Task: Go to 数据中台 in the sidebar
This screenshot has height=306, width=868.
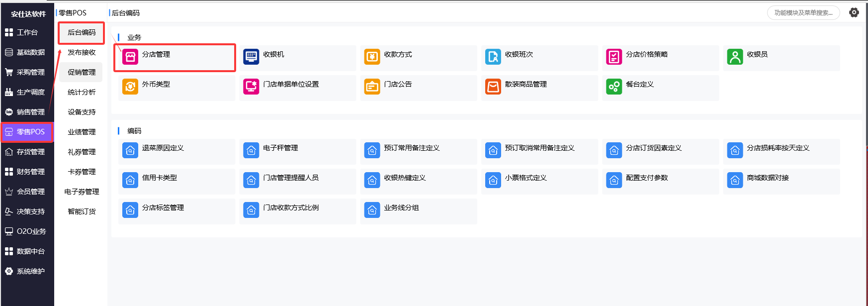Action: [x=27, y=251]
